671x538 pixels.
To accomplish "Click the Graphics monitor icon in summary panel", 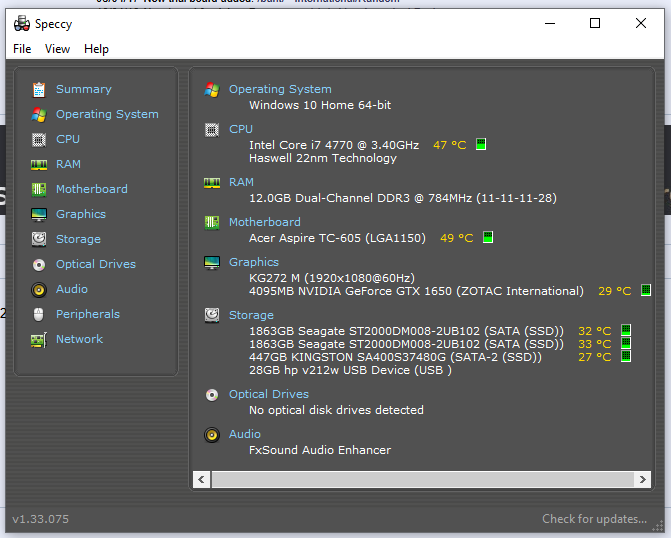I will [x=212, y=262].
